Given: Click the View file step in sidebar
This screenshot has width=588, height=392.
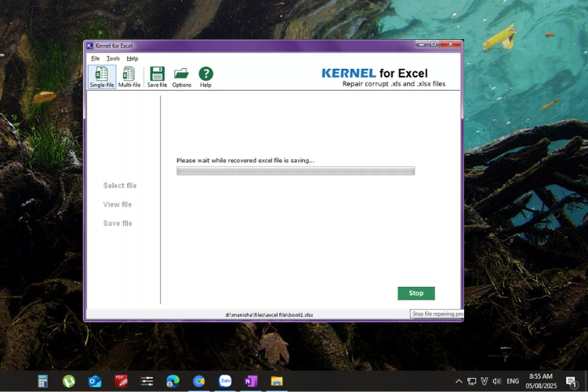Looking at the screenshot, I should [x=118, y=205].
